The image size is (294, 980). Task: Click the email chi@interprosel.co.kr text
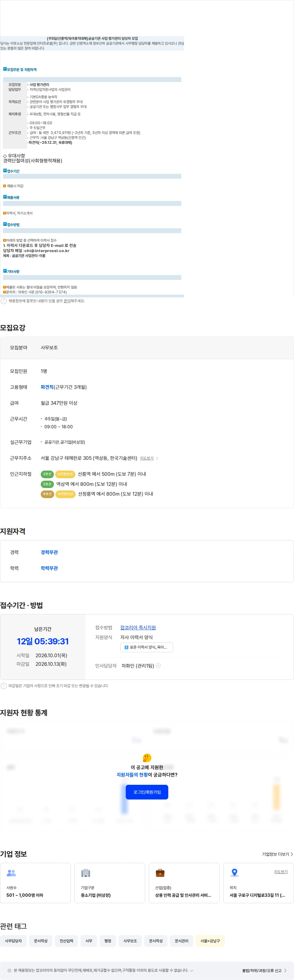pyautogui.click(x=47, y=251)
